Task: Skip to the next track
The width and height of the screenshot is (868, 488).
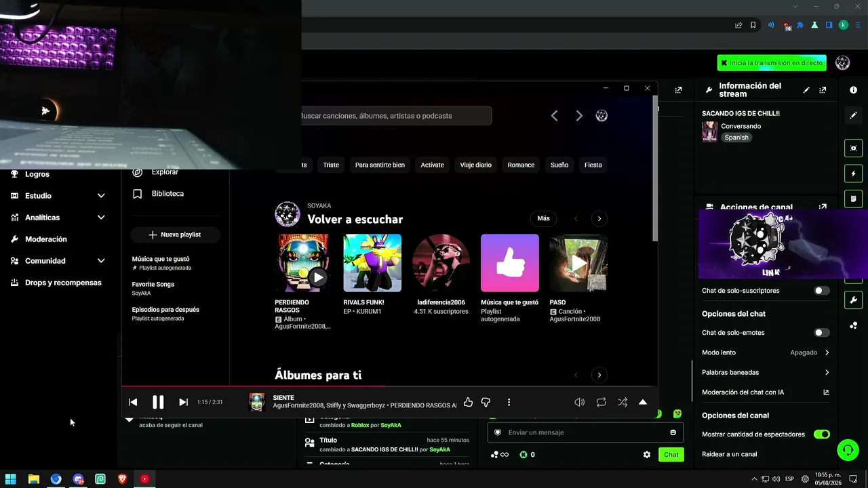Action: coord(183,402)
